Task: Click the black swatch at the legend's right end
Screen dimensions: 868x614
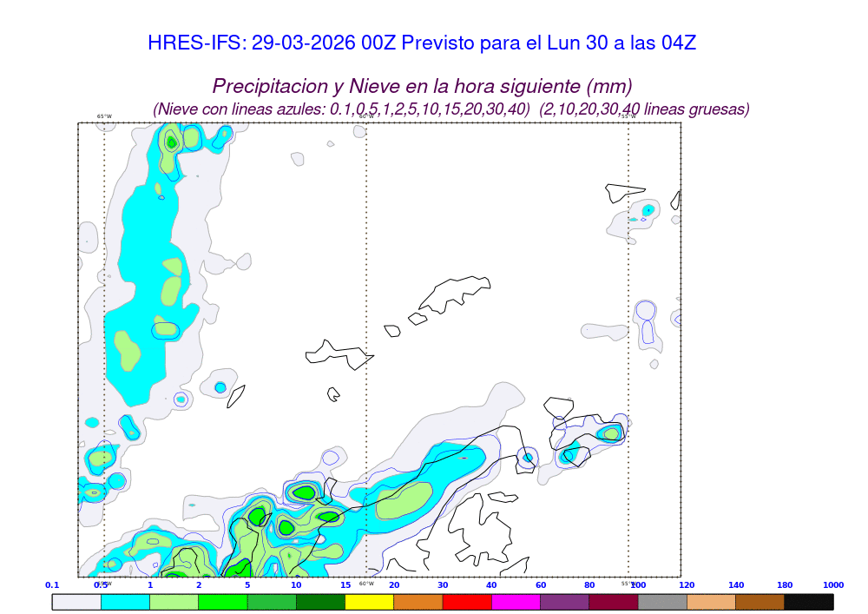Action: [809, 602]
